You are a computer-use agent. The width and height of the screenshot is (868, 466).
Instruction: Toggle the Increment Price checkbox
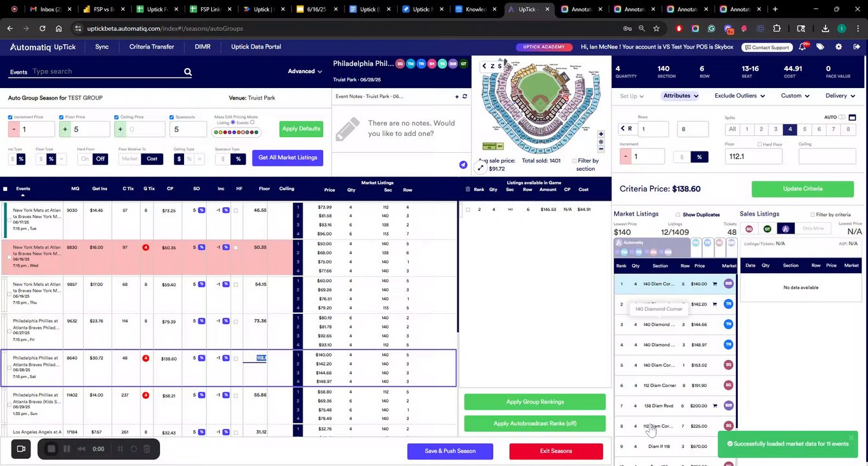10,117
